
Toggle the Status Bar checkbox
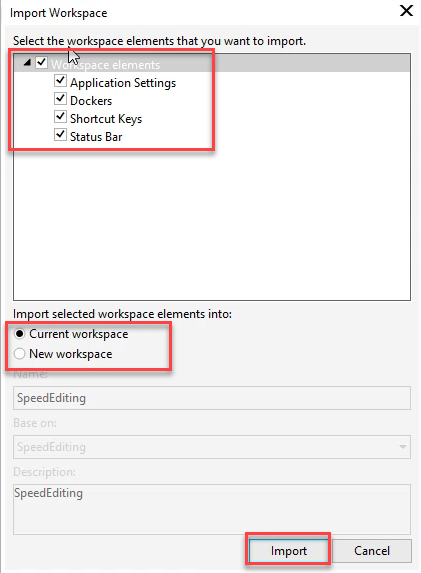pos(60,135)
